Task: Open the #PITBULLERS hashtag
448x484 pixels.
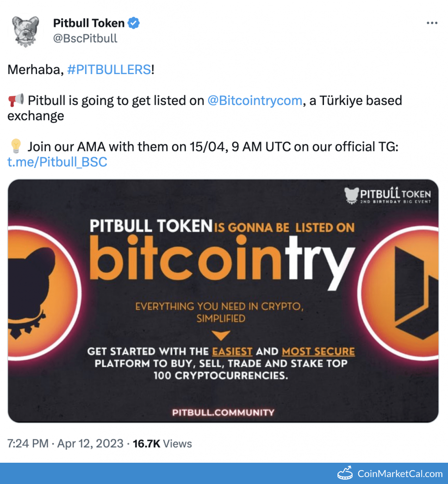Action: click(109, 70)
